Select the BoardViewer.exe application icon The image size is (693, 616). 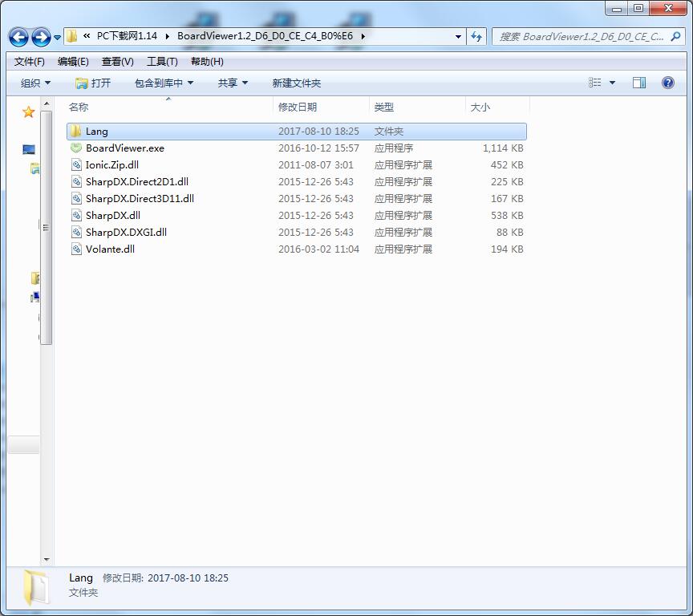[76, 148]
